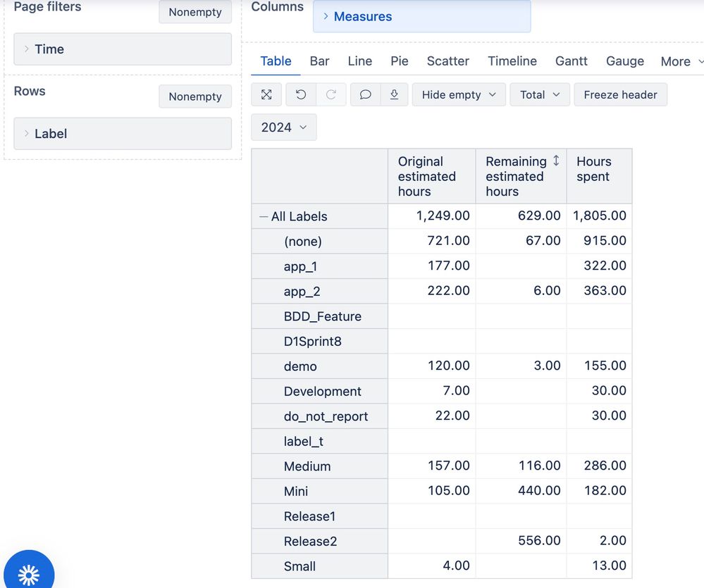Switch to the Scatter chart tab
This screenshot has height=588, width=704.
(x=448, y=61)
